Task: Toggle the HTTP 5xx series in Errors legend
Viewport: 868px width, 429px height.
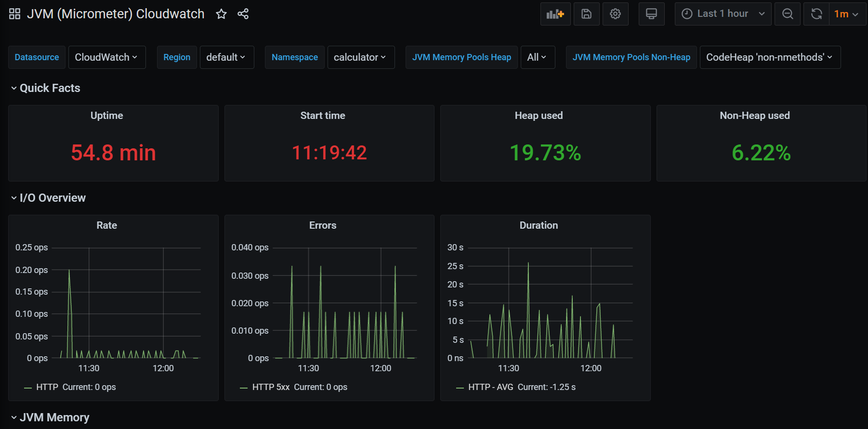Action: [x=271, y=387]
